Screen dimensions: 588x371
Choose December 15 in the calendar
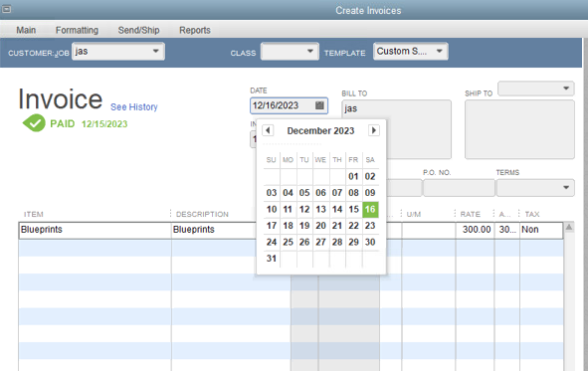coord(353,209)
